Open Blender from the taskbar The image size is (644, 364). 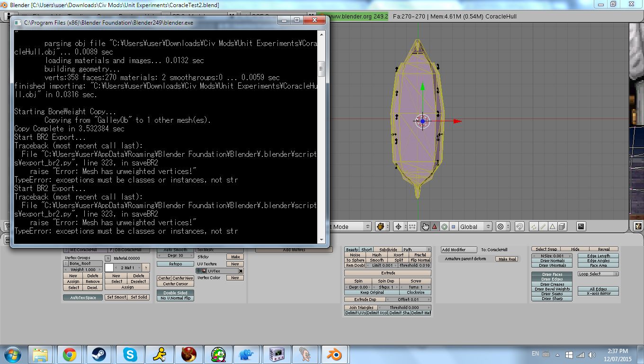pos(334,354)
